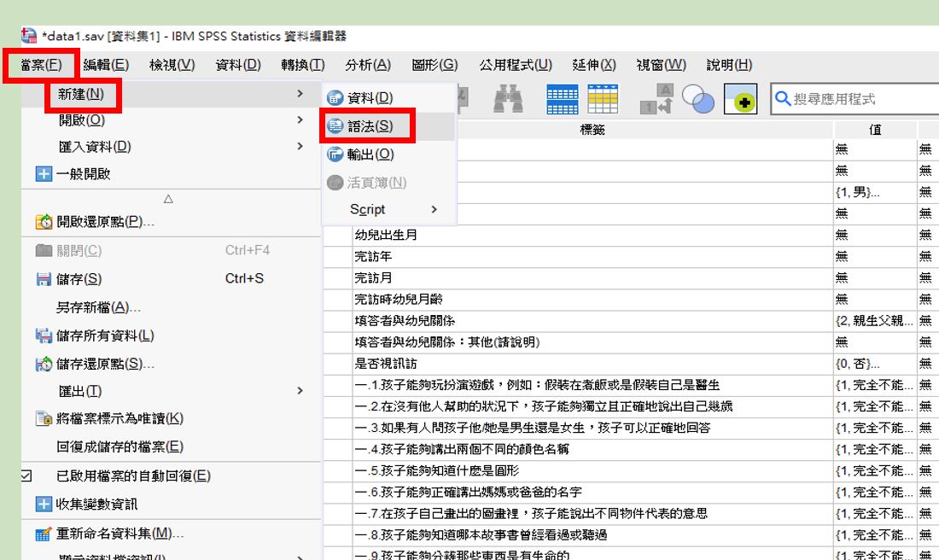Click the blue split-file grid icon
The height and width of the screenshot is (560, 939).
(x=561, y=100)
